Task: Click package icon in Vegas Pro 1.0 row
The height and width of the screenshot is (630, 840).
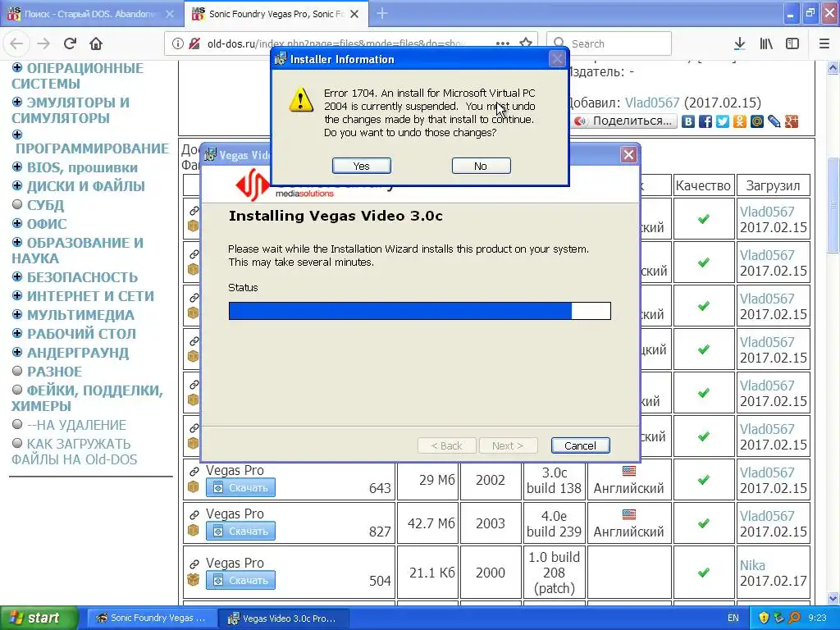Action: pos(194,580)
